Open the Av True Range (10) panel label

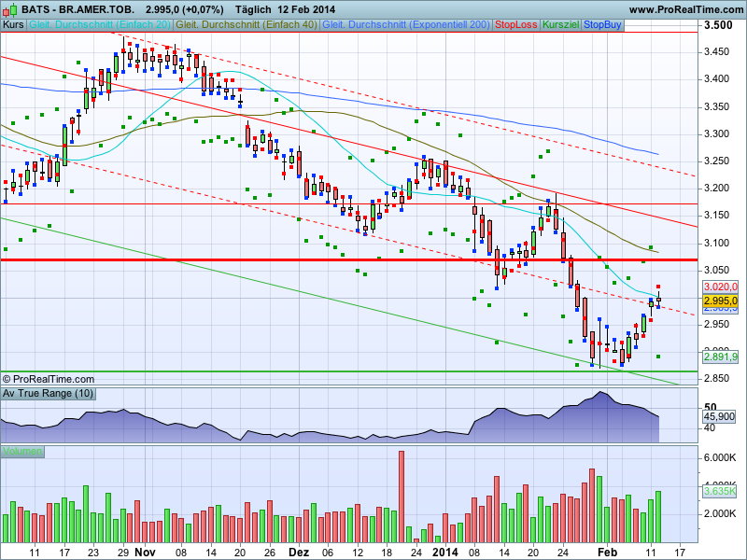tap(48, 394)
